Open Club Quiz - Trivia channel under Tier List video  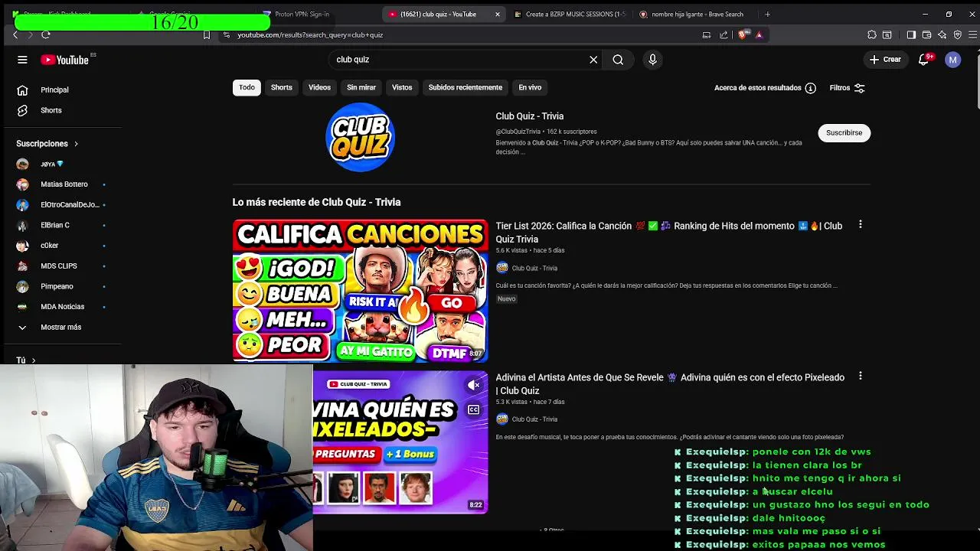point(534,268)
